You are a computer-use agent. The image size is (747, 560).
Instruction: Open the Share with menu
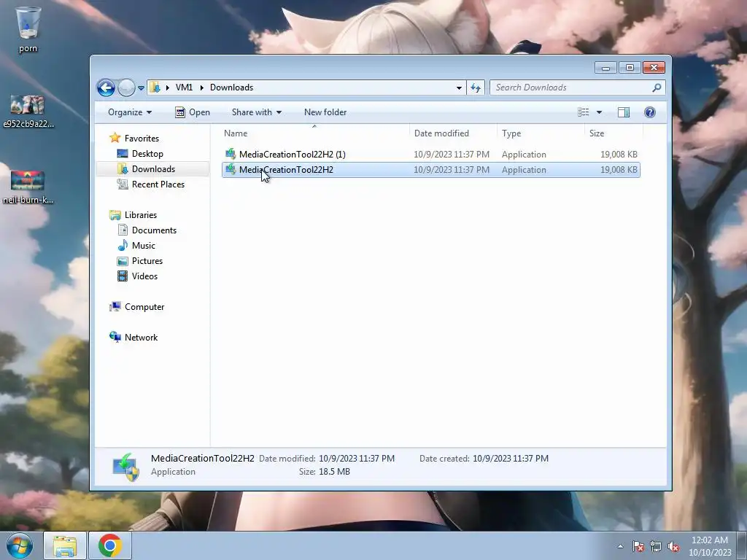[x=256, y=112]
